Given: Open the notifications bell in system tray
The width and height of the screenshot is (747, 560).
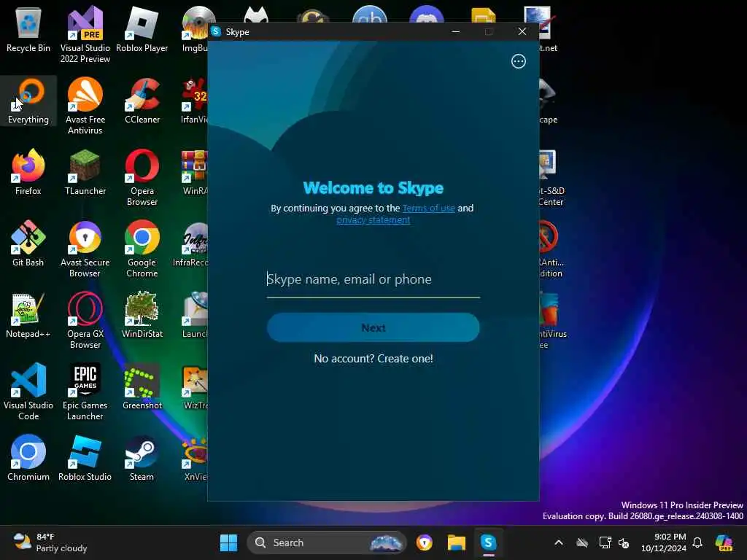Looking at the screenshot, I should point(697,542).
